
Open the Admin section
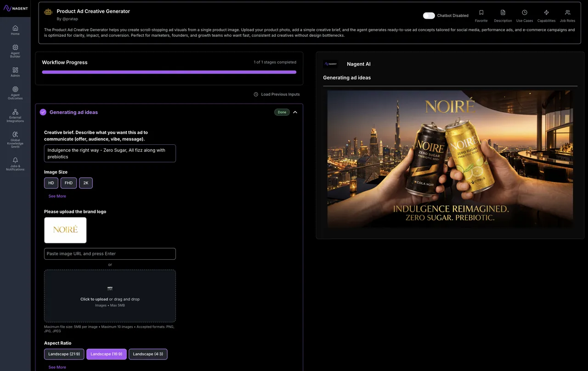(15, 72)
